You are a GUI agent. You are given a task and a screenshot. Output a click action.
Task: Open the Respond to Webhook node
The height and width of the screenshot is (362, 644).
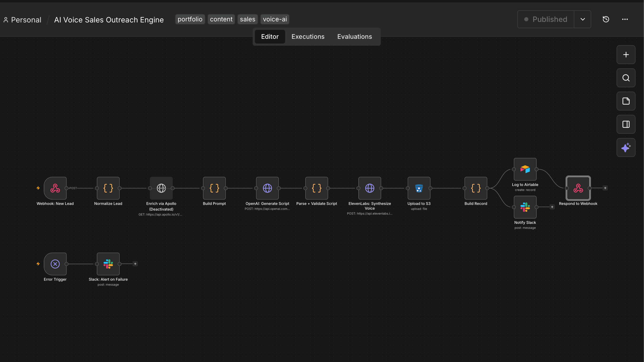click(x=578, y=188)
